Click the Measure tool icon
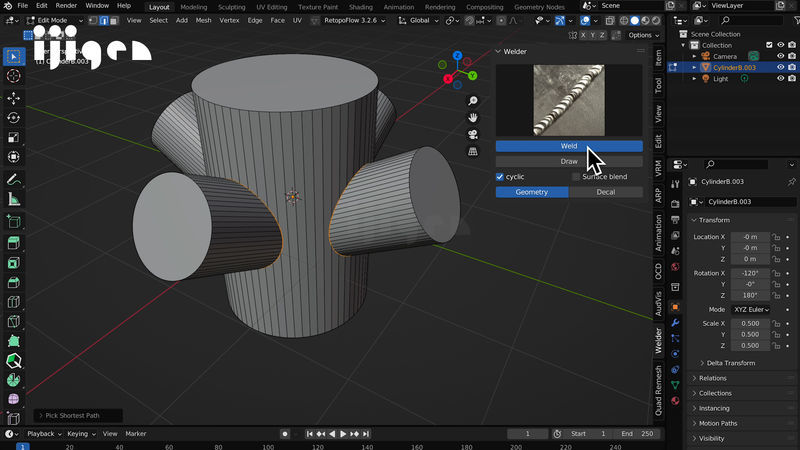Image resolution: width=800 pixels, height=450 pixels. coord(13,199)
